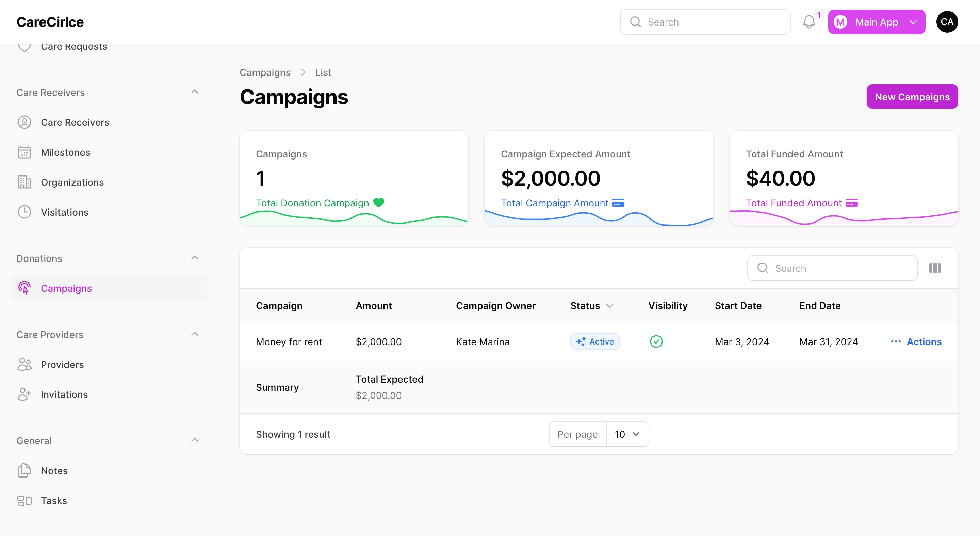The width and height of the screenshot is (980, 536).
Task: Click the Amount column header
Action: [x=374, y=306]
